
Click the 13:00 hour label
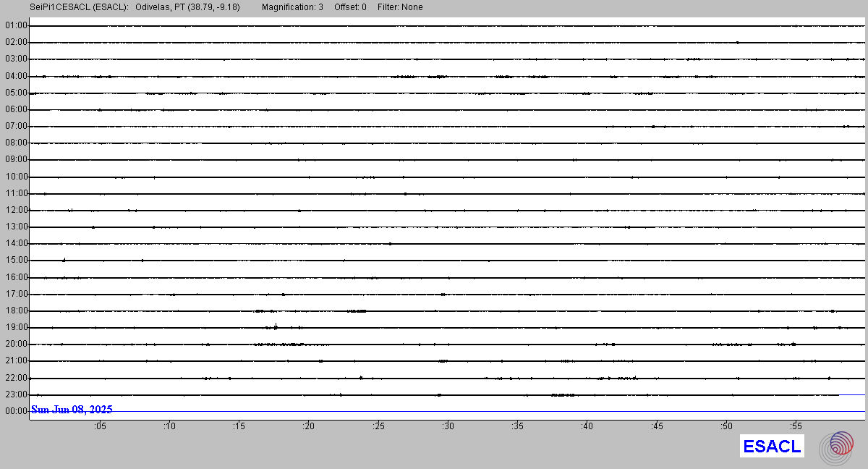point(16,227)
